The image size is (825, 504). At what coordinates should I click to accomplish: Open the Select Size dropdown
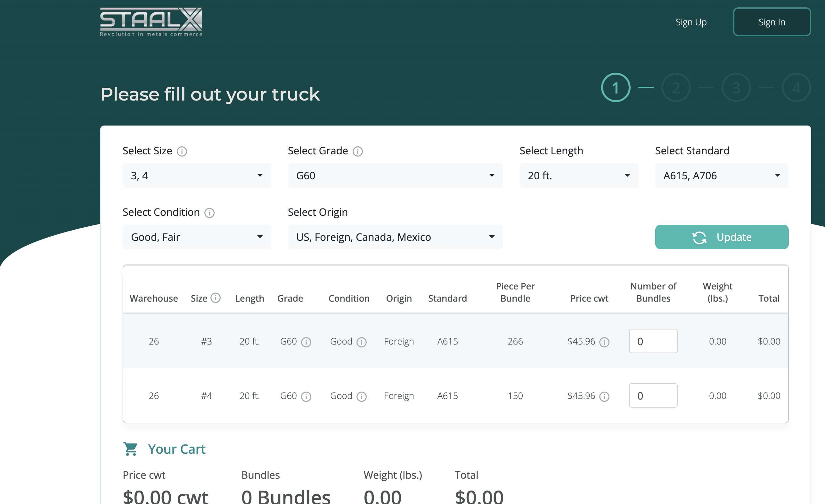[197, 176]
